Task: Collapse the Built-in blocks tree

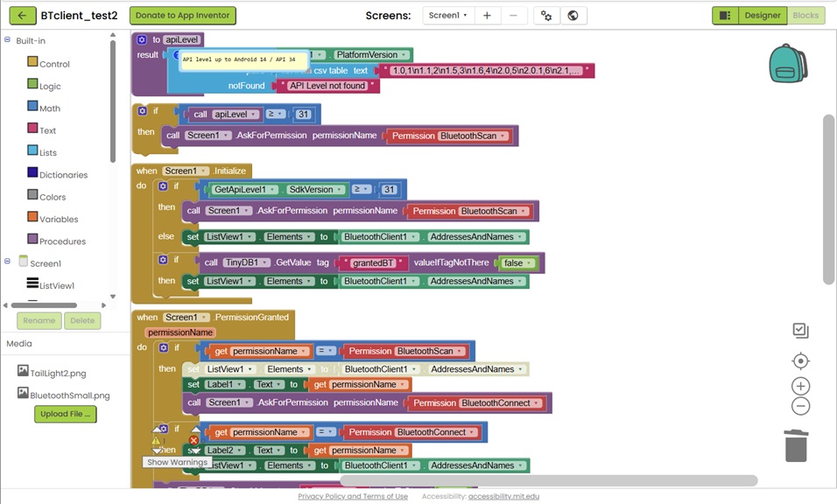Action: point(8,40)
